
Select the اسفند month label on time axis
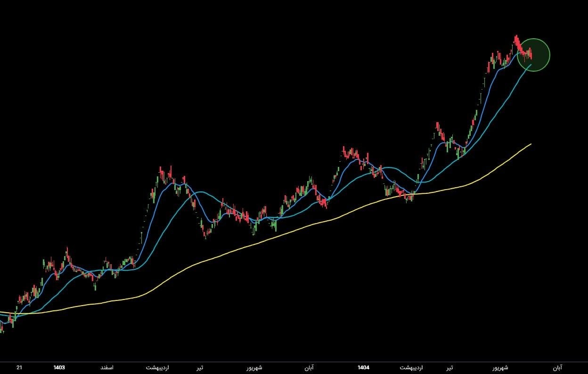[106, 368]
